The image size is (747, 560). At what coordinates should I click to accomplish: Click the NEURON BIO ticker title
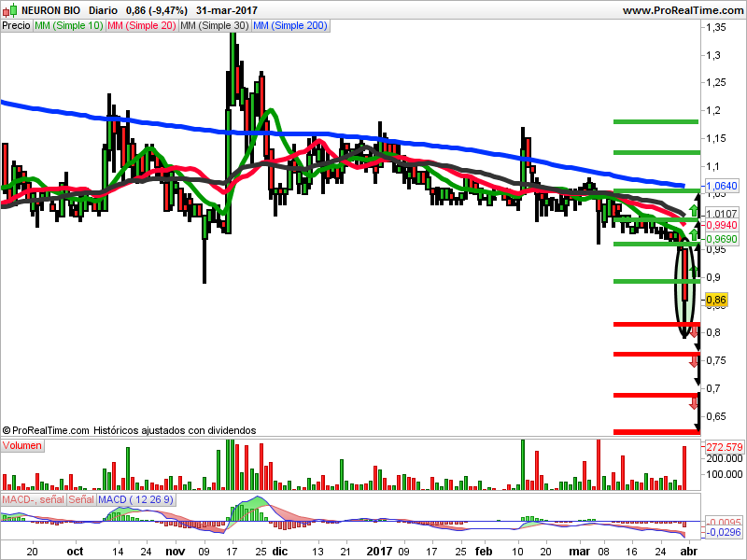(x=51, y=10)
